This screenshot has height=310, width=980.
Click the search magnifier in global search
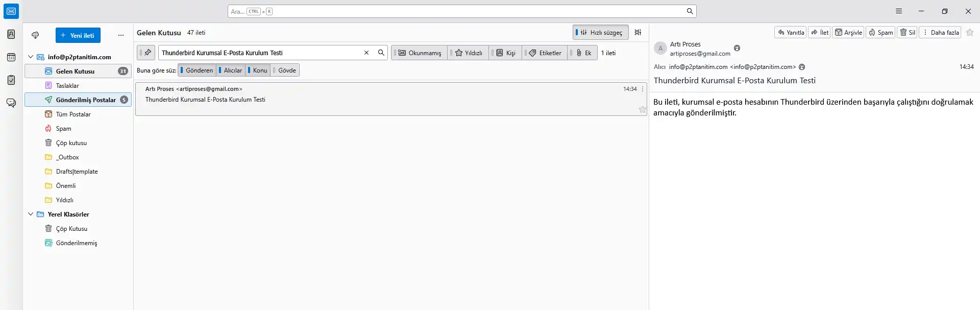coord(690,11)
